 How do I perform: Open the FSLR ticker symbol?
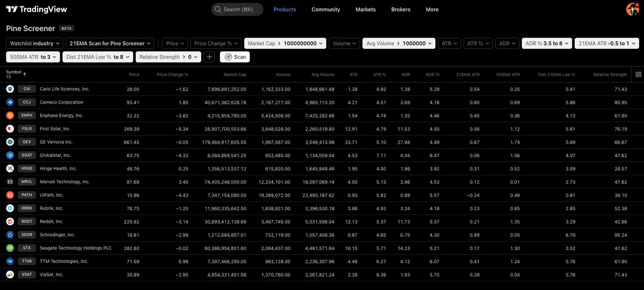27,129
